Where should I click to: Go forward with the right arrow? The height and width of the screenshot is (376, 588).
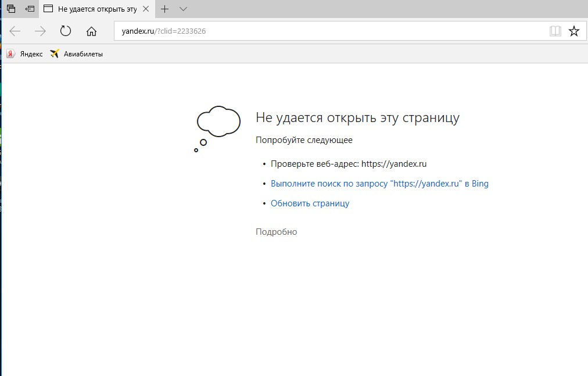(x=40, y=31)
